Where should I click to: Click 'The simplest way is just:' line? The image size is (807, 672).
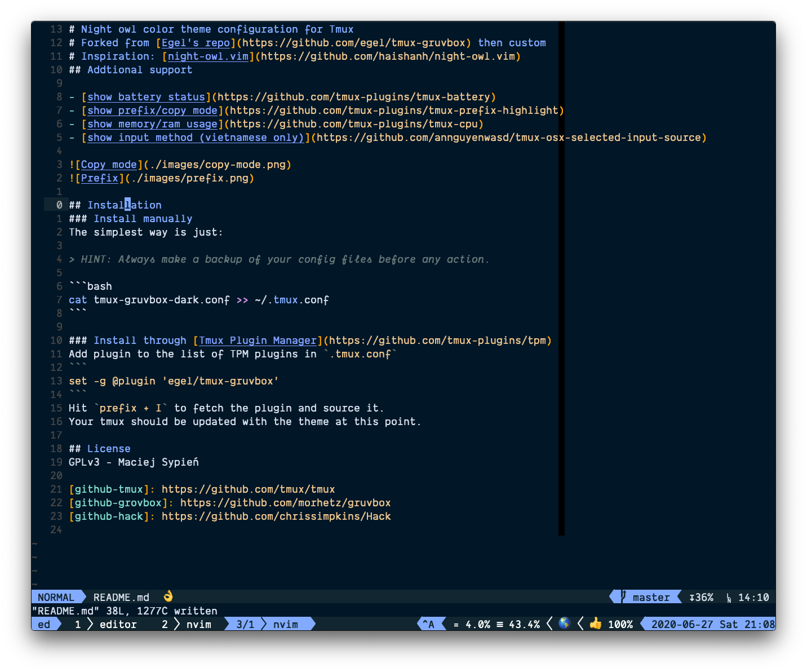pyautogui.click(x=146, y=232)
